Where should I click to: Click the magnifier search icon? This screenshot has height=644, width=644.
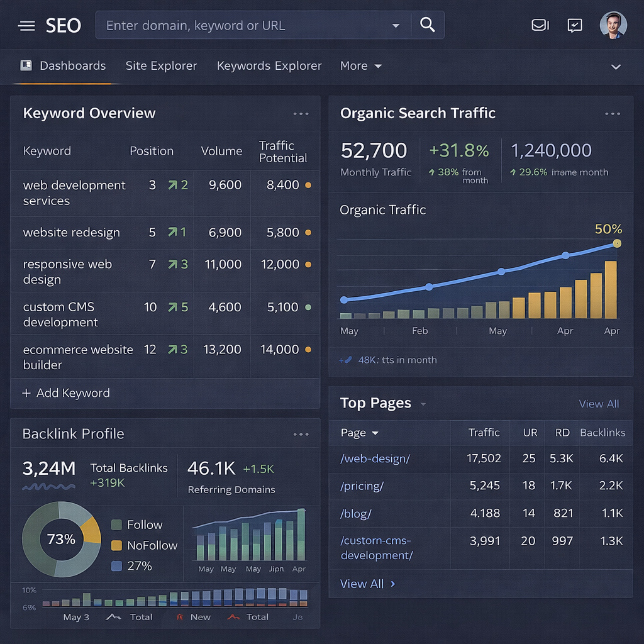[428, 25]
